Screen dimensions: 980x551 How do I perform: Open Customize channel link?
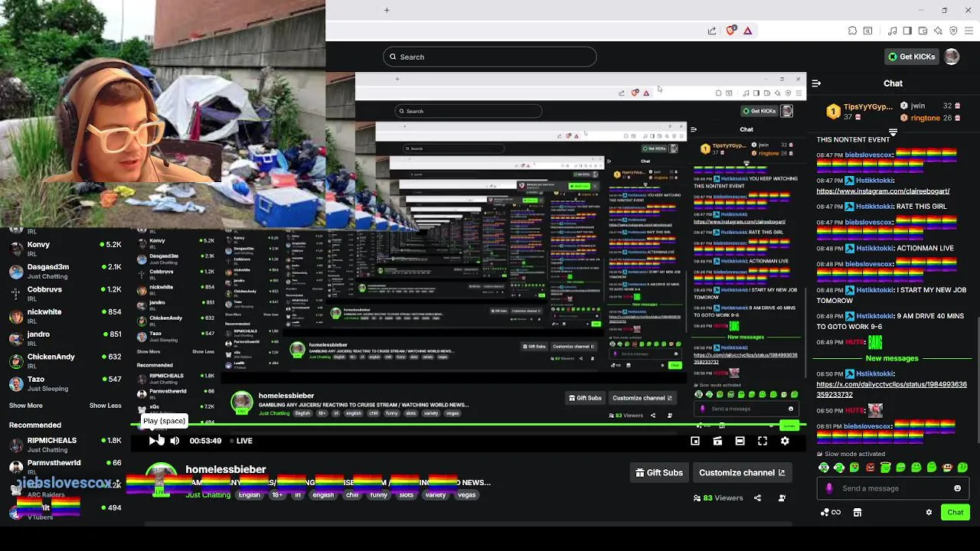(742, 473)
